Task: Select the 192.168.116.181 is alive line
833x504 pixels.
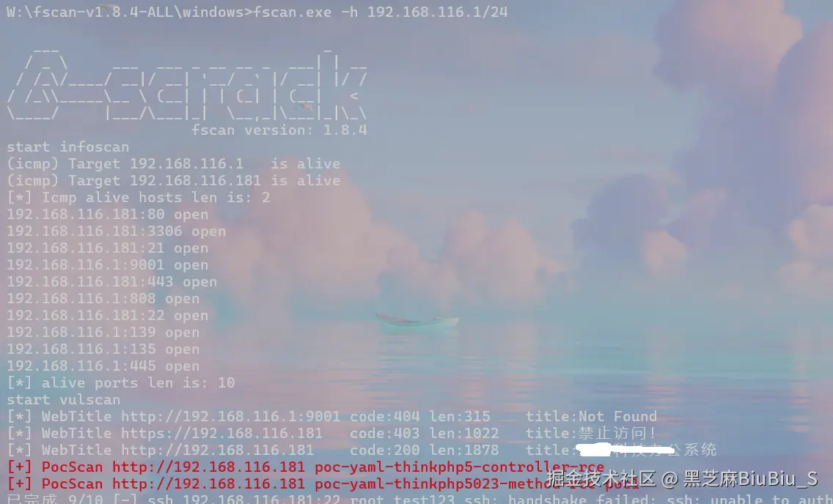Action: click(173, 181)
